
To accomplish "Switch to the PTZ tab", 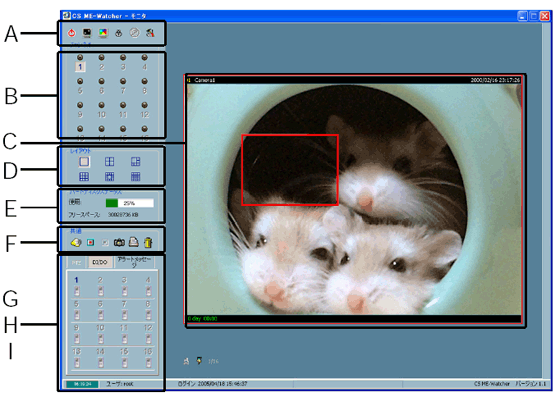I will (x=76, y=262).
